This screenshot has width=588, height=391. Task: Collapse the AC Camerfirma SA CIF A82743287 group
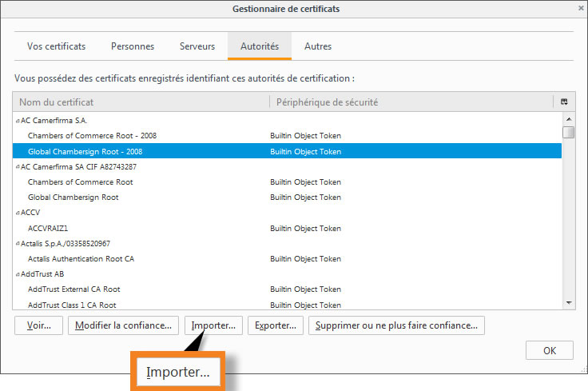pyautogui.click(x=18, y=167)
